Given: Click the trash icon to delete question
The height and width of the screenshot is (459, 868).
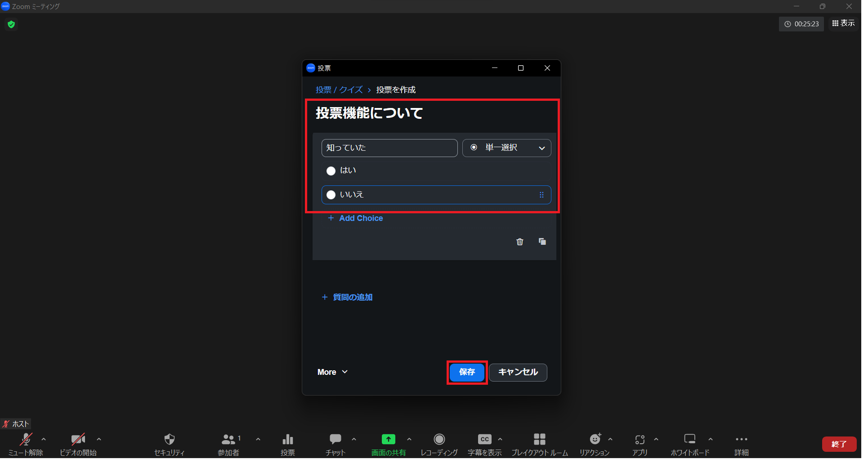Looking at the screenshot, I should click(519, 242).
